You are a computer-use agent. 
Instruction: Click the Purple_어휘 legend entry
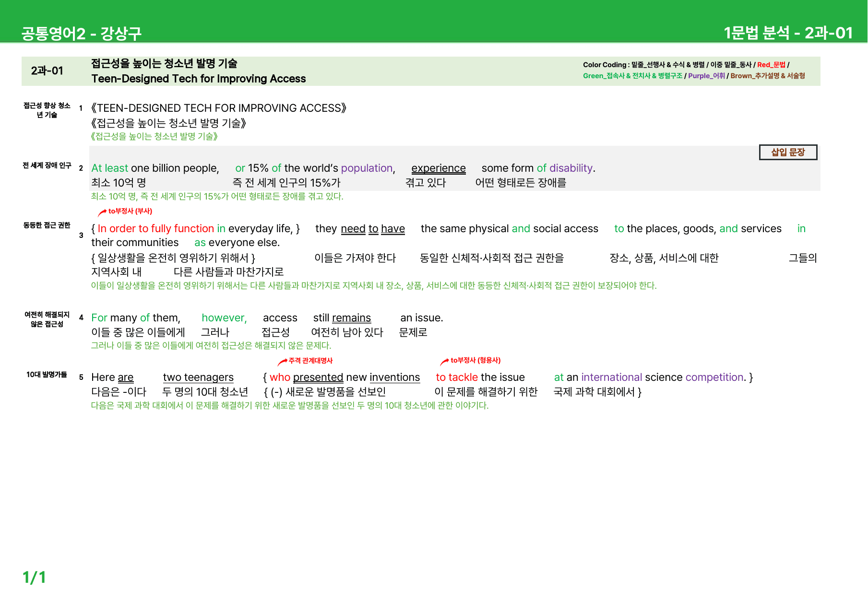[706, 76]
